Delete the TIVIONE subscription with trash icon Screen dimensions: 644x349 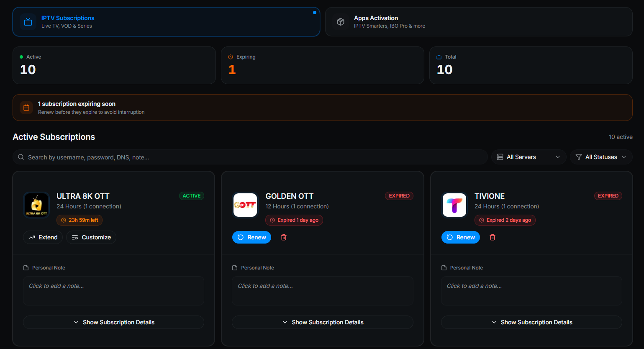pos(493,237)
